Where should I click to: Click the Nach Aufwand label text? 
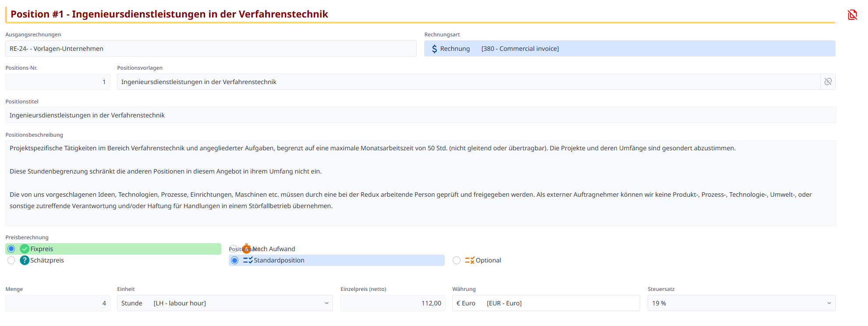(x=274, y=249)
